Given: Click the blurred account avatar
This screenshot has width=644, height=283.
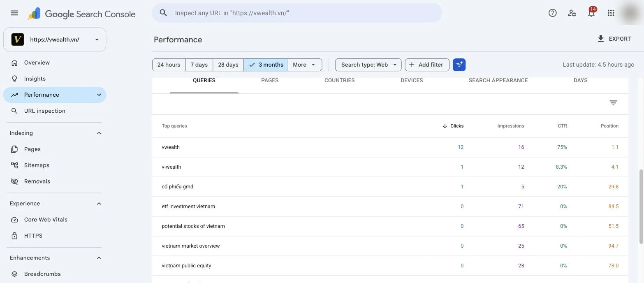Looking at the screenshot, I should click(x=631, y=13).
